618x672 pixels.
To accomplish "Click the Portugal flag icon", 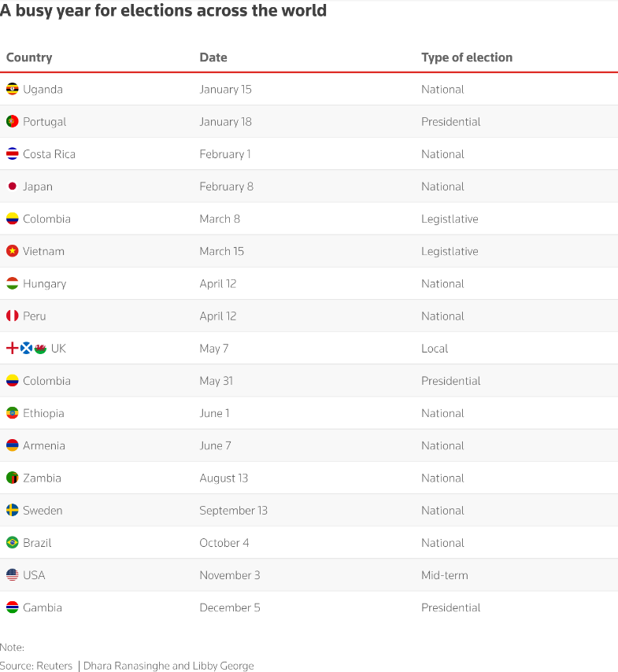I will [x=12, y=121].
